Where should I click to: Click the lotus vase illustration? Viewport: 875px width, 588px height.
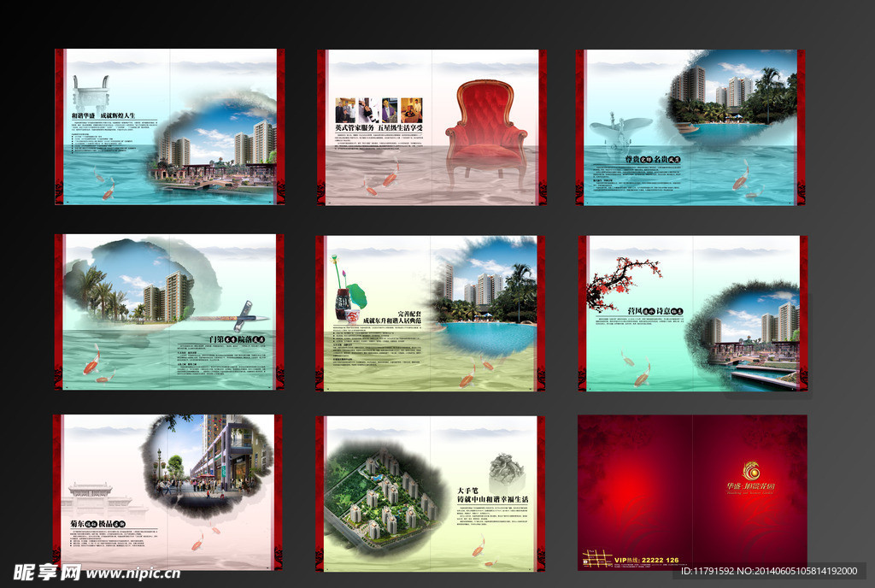click(348, 293)
